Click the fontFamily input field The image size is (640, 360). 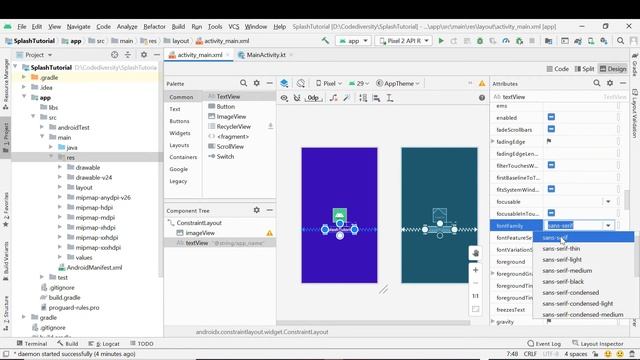573,225
